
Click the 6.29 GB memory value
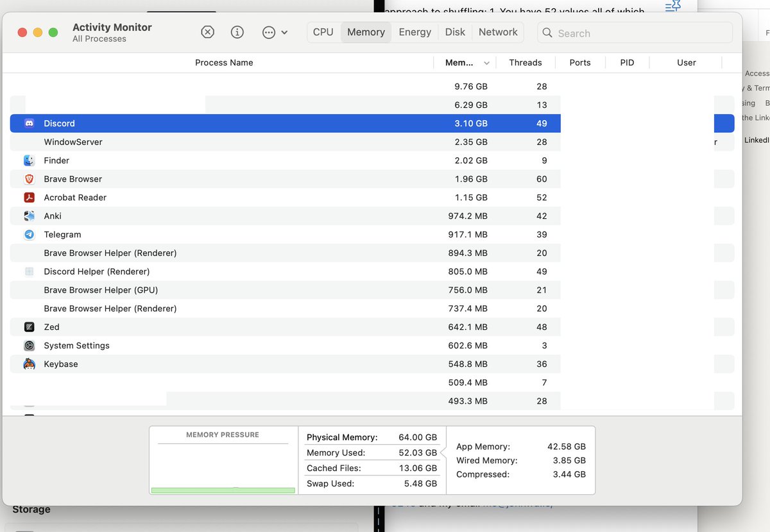[471, 105]
